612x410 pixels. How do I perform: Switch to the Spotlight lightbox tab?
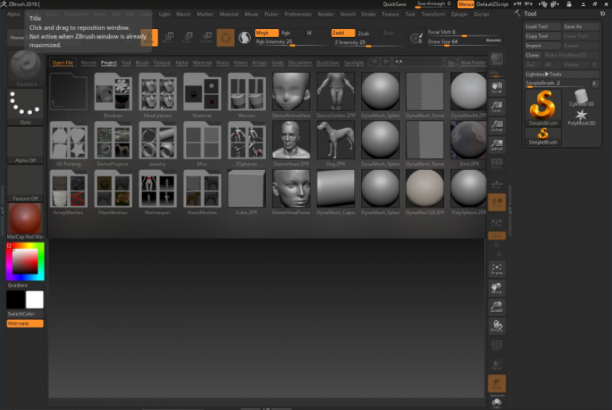(x=354, y=62)
